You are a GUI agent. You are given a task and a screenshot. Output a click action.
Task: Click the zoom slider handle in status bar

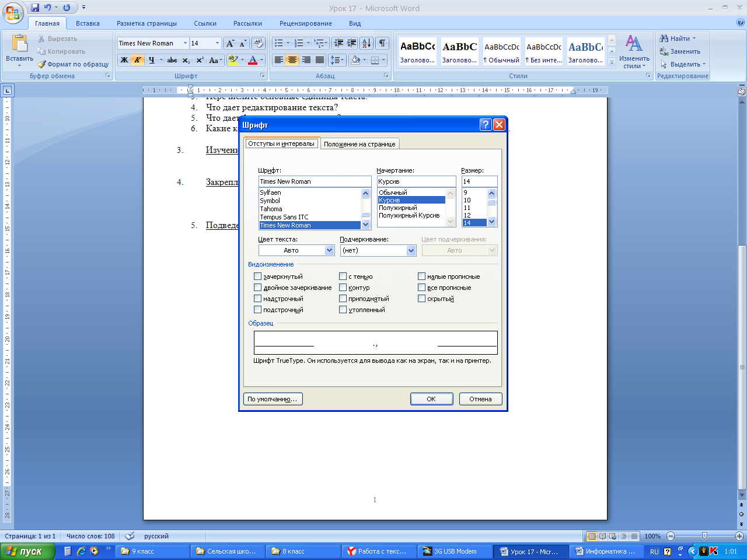pos(704,536)
